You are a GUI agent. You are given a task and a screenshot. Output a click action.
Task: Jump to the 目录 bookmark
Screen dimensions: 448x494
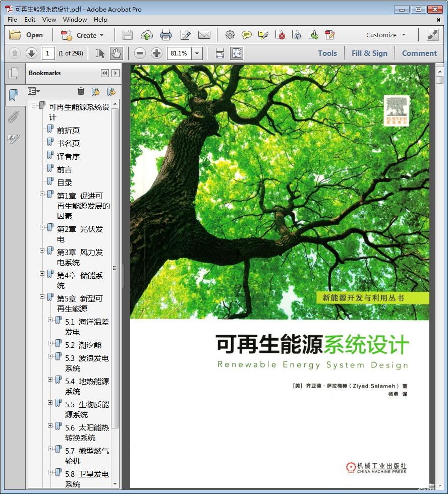coord(65,182)
